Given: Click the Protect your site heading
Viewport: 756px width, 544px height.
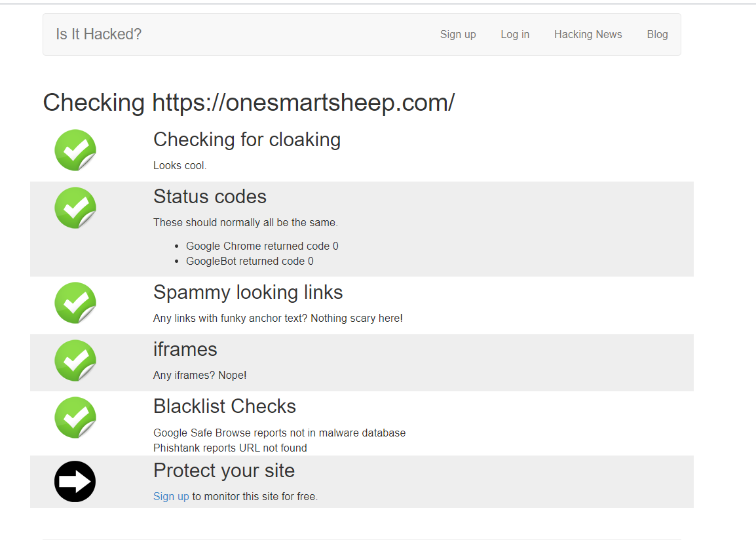Looking at the screenshot, I should 224,471.
